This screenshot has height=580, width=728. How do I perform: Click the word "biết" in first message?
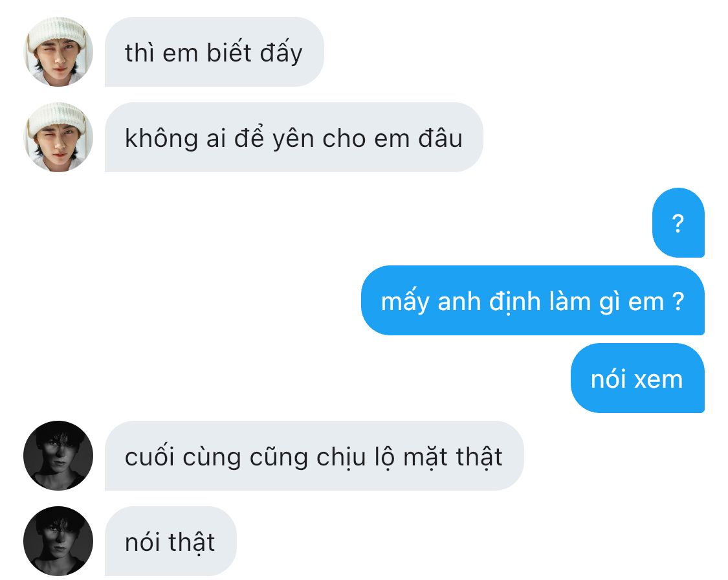(x=229, y=52)
